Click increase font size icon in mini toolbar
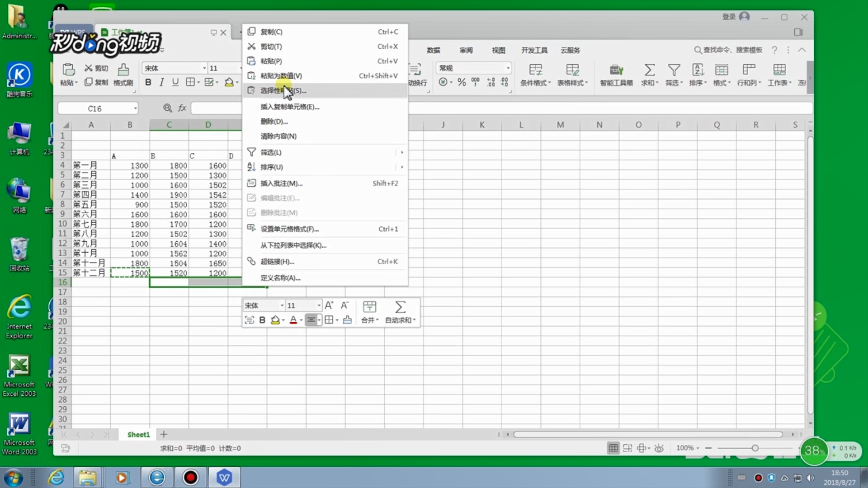This screenshot has width=868, height=488. coord(329,305)
